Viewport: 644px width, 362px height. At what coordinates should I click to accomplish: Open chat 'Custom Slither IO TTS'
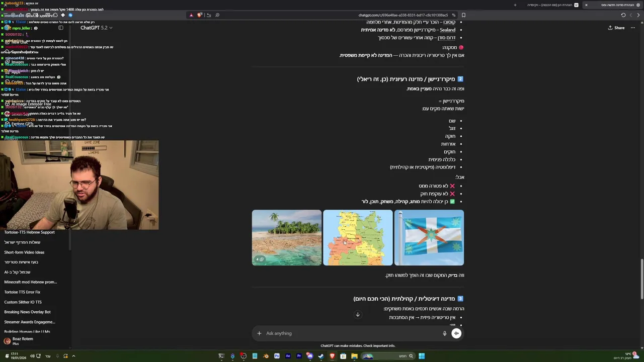coord(23,302)
